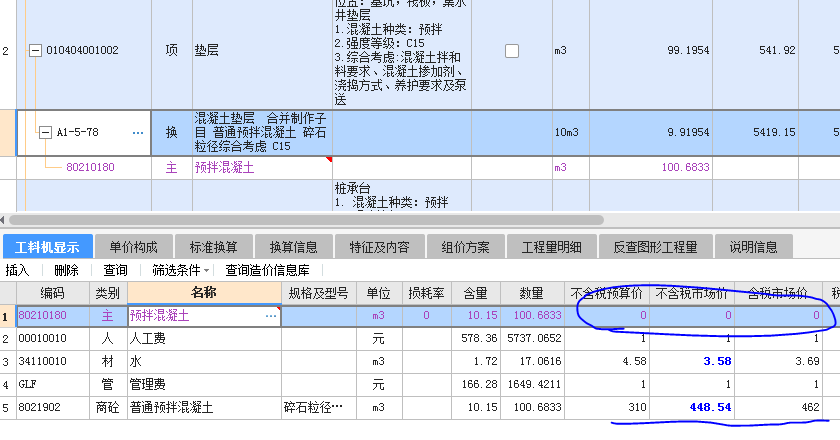Click code 34110010 cell

(52, 362)
